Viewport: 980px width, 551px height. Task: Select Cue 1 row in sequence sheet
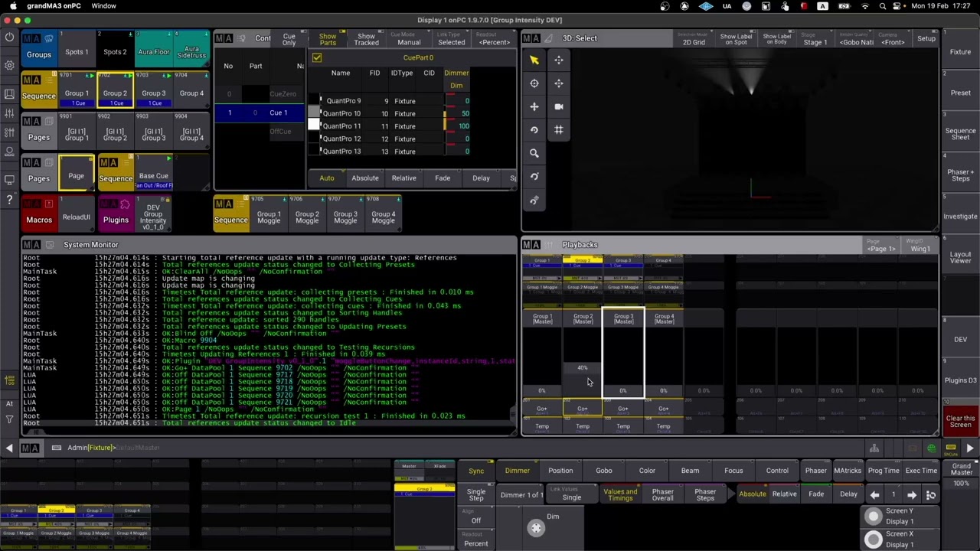pyautogui.click(x=260, y=113)
